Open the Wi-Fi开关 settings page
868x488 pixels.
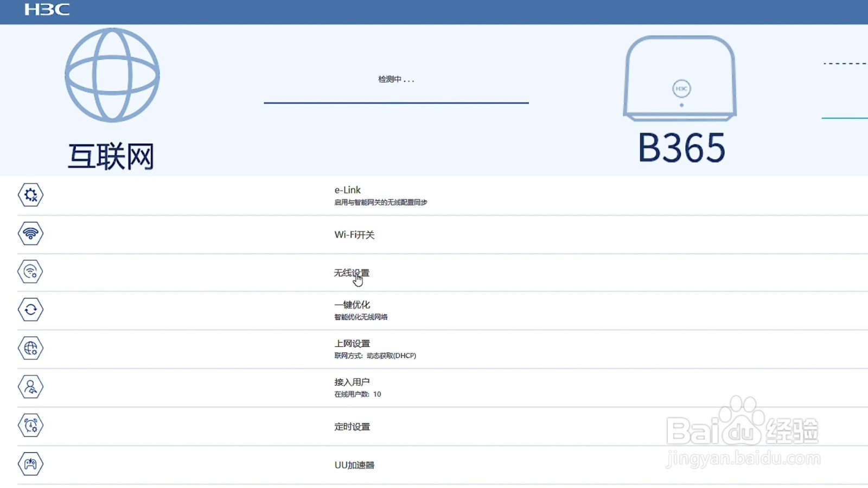point(356,235)
